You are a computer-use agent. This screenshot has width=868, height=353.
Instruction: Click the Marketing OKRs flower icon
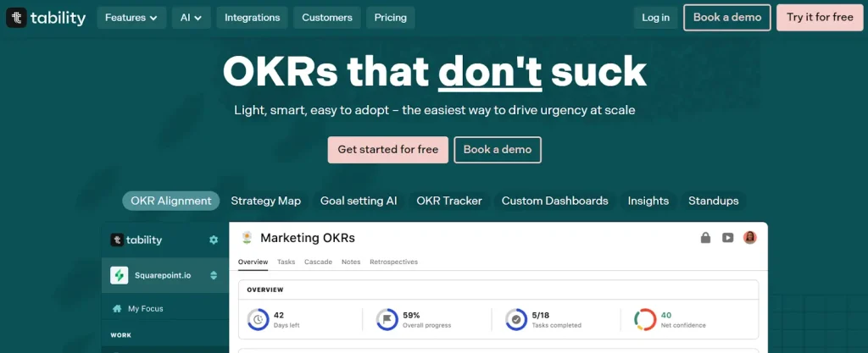pos(247,238)
